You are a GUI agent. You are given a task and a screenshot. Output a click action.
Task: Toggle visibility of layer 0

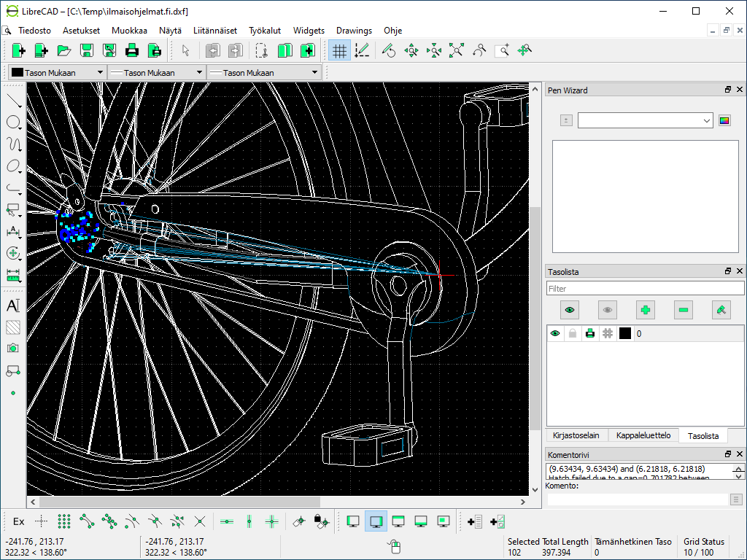pos(555,334)
